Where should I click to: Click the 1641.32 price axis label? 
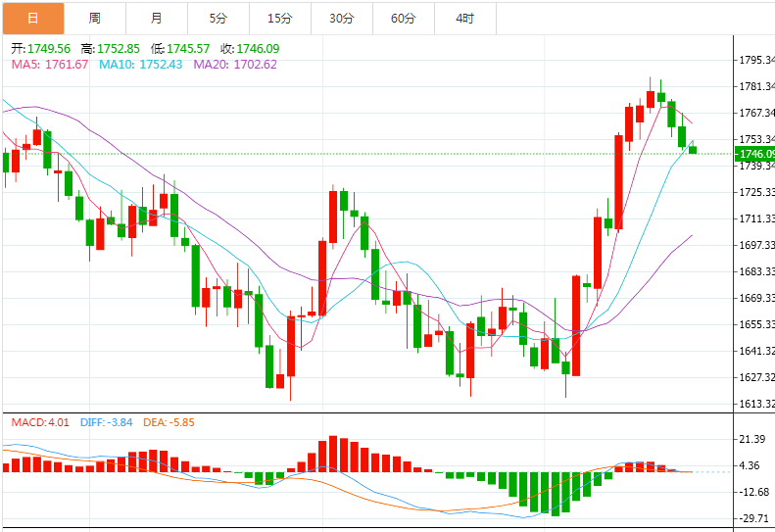click(756, 351)
